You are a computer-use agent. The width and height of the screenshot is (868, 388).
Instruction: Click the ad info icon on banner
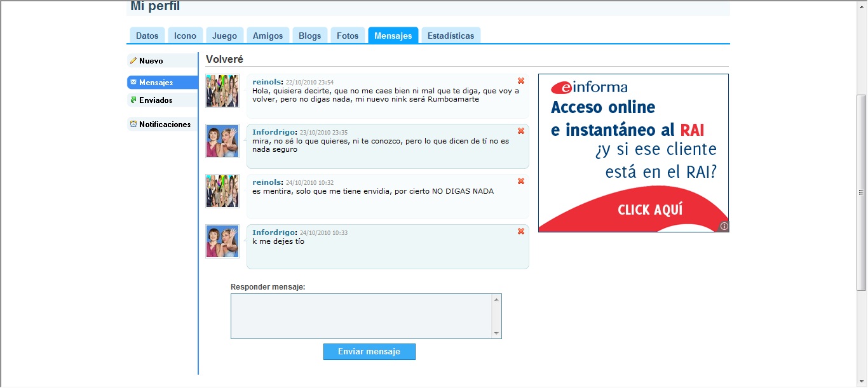point(724,226)
